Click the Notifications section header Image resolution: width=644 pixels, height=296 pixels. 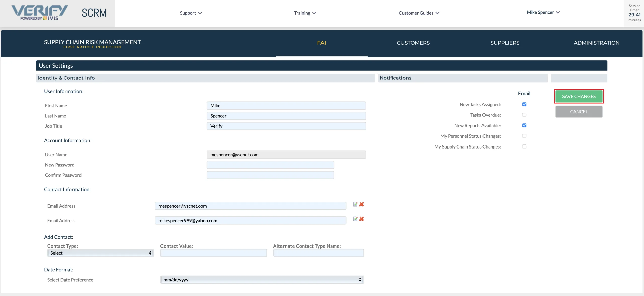(463, 78)
